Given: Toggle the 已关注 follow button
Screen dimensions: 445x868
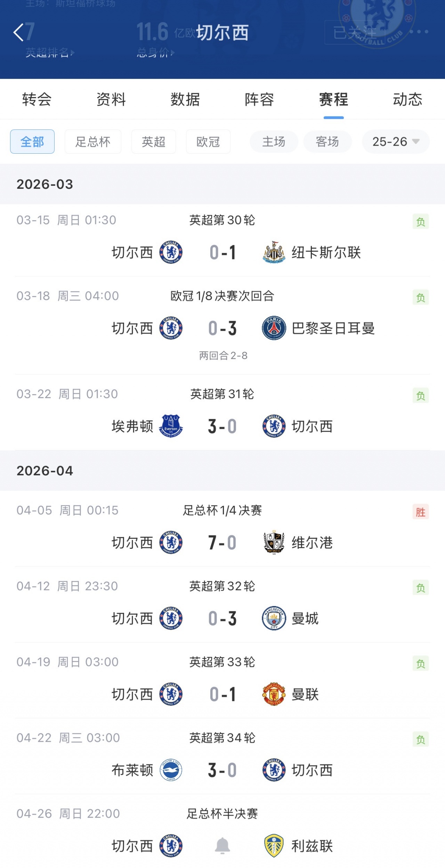Looking at the screenshot, I should (355, 32).
